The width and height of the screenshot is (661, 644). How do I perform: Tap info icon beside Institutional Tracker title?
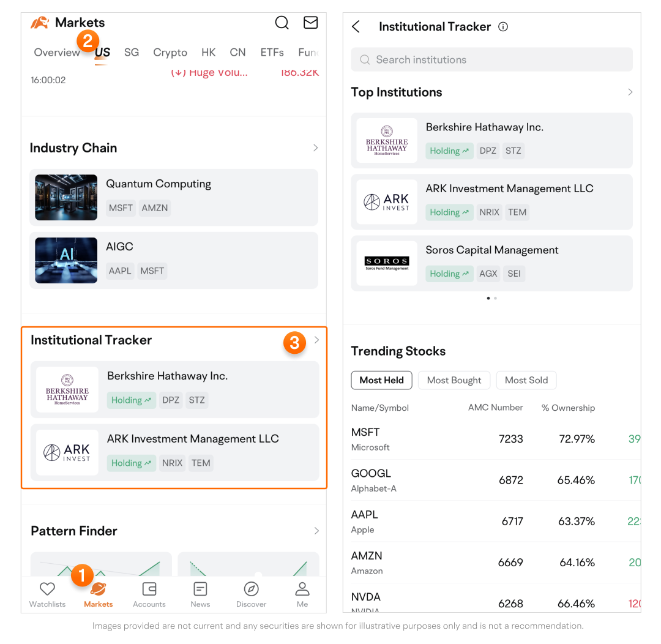(503, 27)
